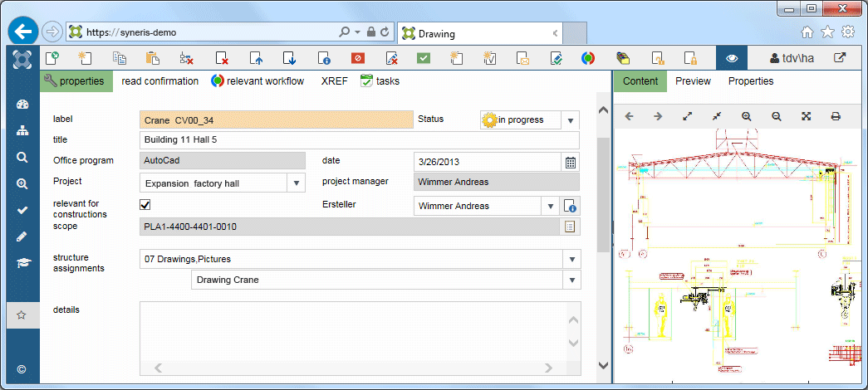
Task: Uncheck relevant for constructions checkbox
Action: (145, 205)
